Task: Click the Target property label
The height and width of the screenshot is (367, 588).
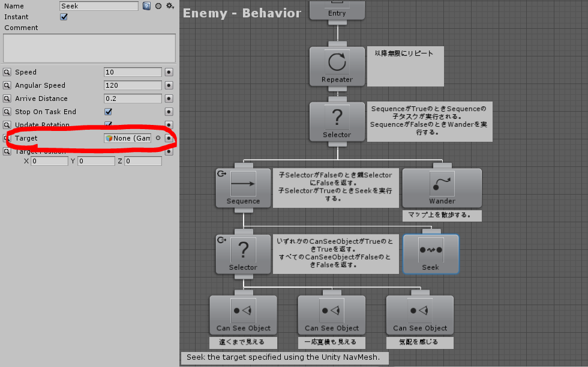Action: click(26, 138)
